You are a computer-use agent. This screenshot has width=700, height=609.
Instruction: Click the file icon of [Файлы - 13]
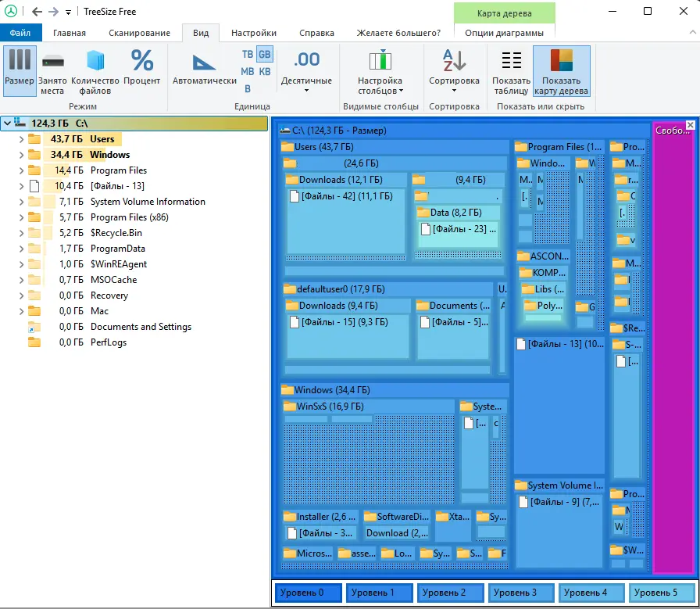[x=34, y=186]
